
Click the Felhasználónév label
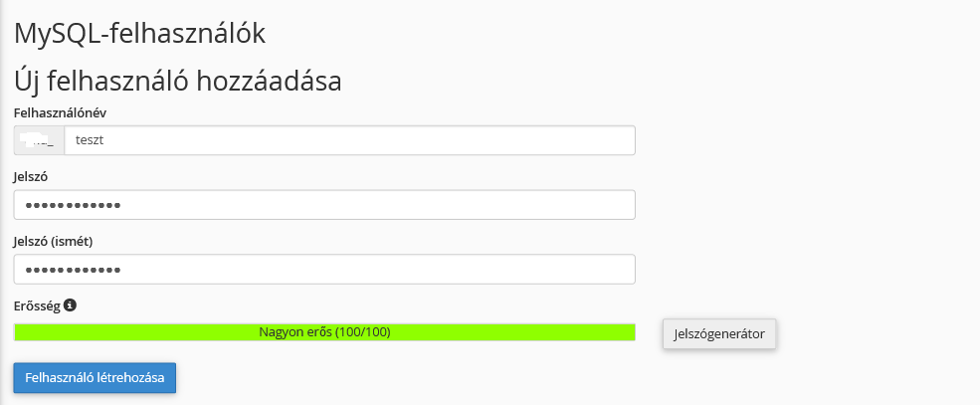click(x=60, y=112)
